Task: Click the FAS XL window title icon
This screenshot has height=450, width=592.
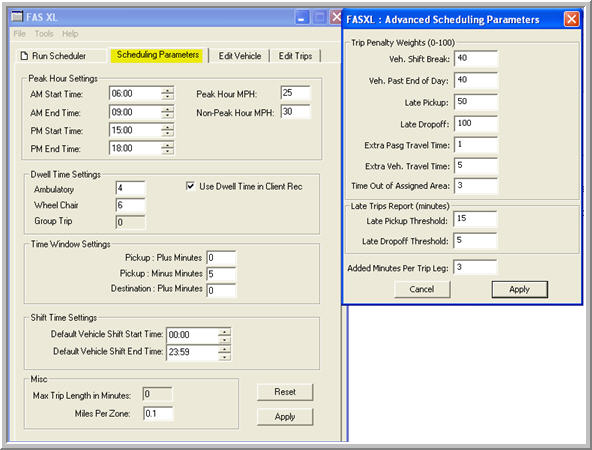Action: [17, 17]
